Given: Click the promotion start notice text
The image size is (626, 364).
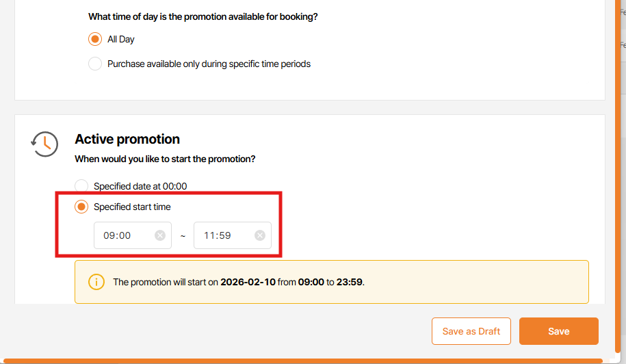Looking at the screenshot, I should click(x=238, y=281).
